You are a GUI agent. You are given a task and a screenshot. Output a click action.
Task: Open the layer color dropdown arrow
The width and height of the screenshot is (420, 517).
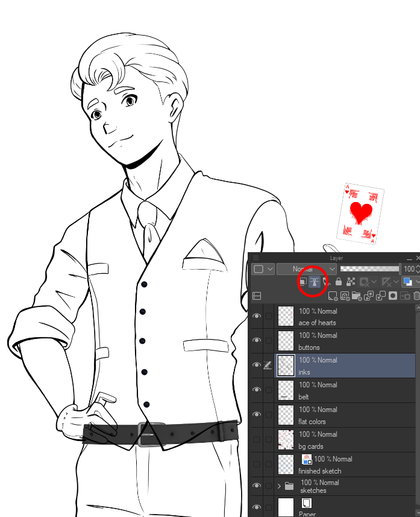tap(418, 282)
